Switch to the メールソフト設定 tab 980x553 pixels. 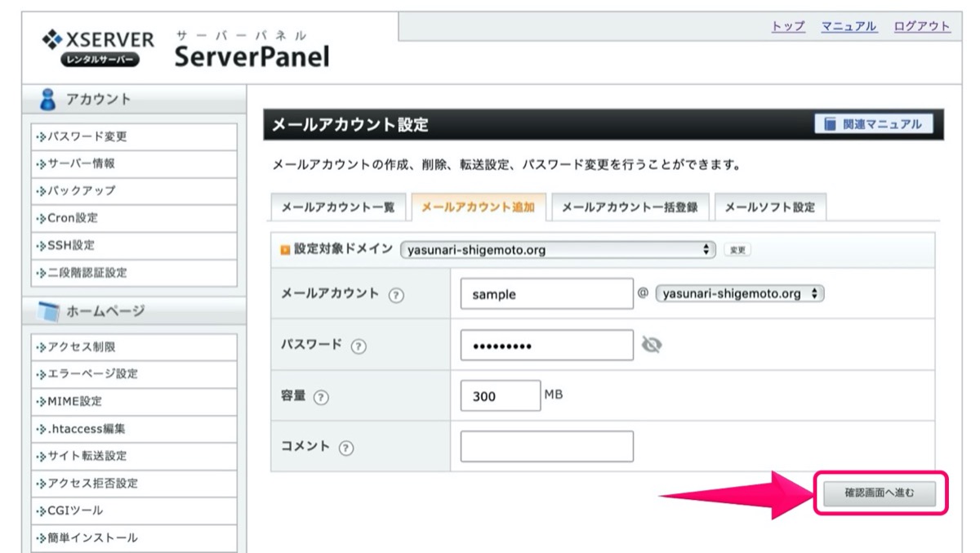[770, 207]
